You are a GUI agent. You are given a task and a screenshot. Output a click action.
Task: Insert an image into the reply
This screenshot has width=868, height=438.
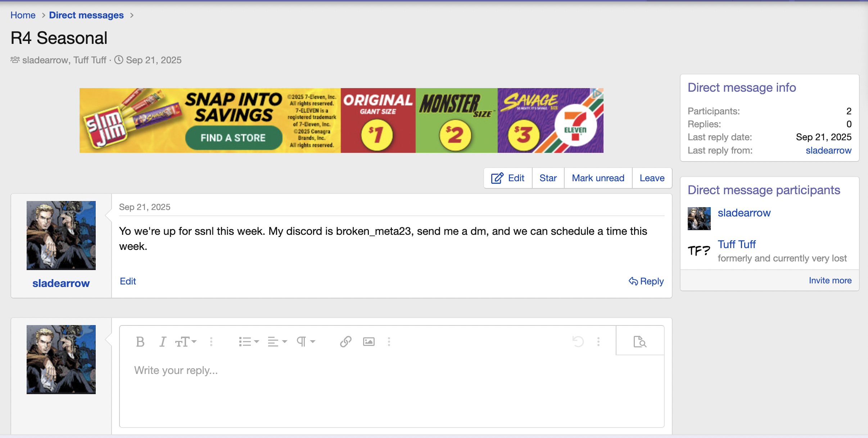pyautogui.click(x=369, y=341)
